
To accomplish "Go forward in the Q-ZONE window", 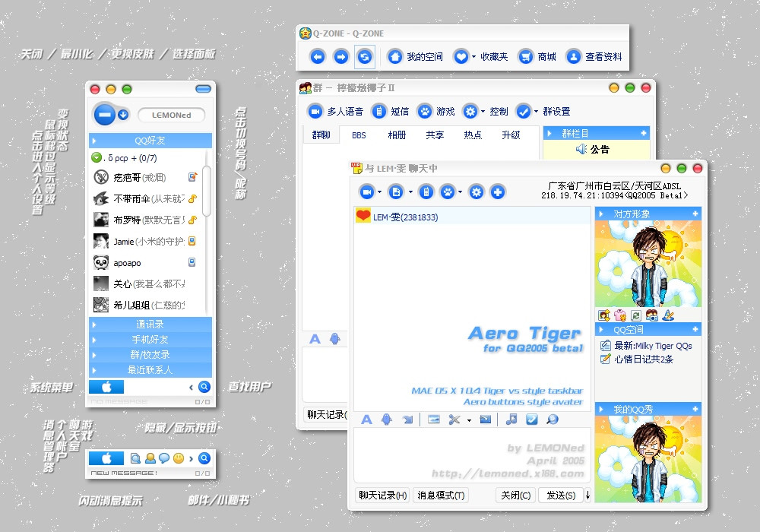I will click(x=340, y=57).
